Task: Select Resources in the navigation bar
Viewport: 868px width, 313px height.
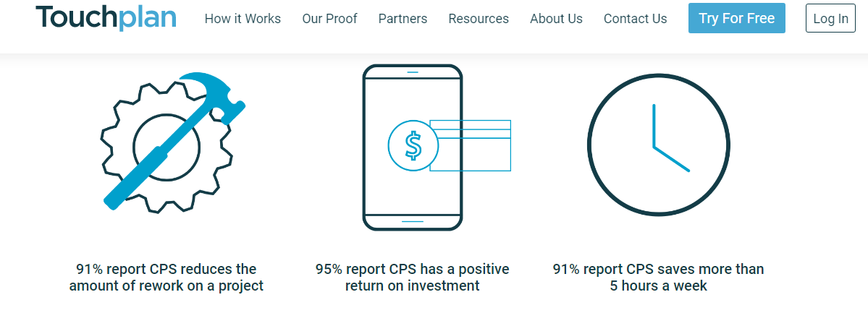Action: (479, 19)
